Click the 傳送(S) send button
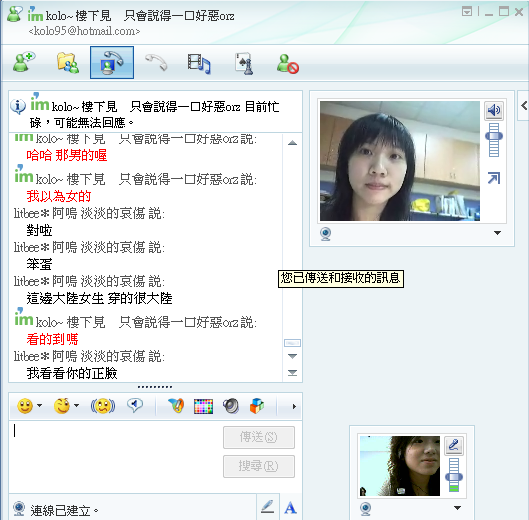This screenshot has width=529, height=520. coord(259,437)
